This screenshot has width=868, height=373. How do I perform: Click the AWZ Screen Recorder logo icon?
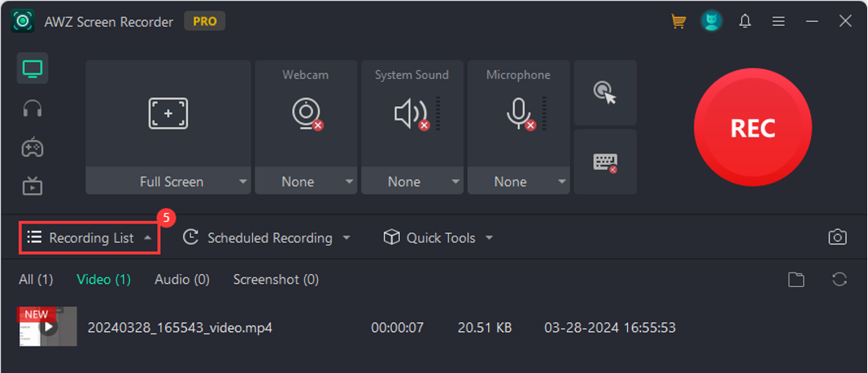22,22
